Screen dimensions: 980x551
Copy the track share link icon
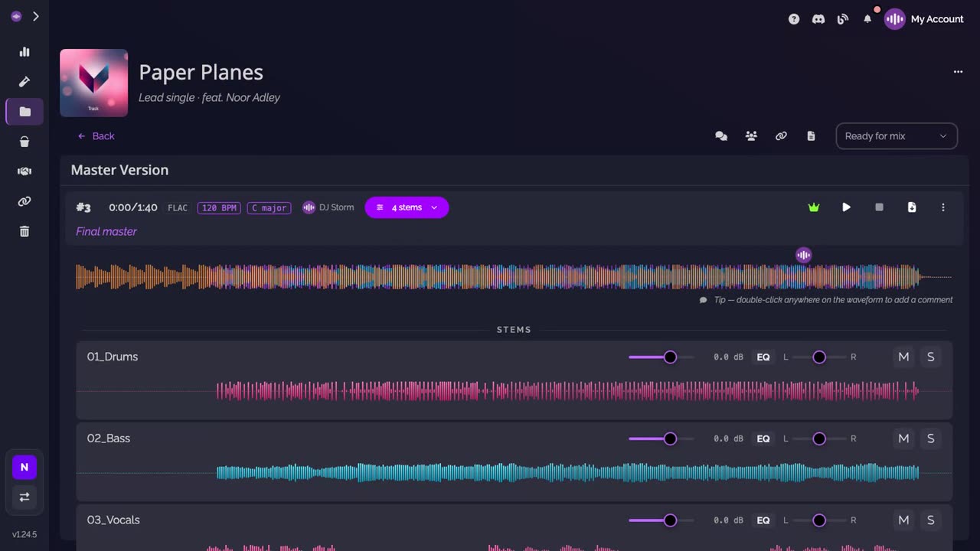[781, 136]
